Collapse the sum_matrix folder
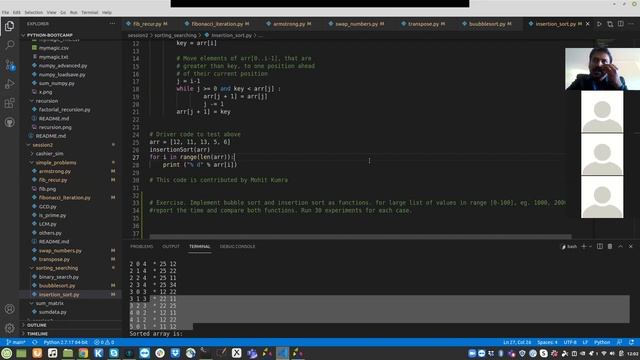 tap(49, 303)
